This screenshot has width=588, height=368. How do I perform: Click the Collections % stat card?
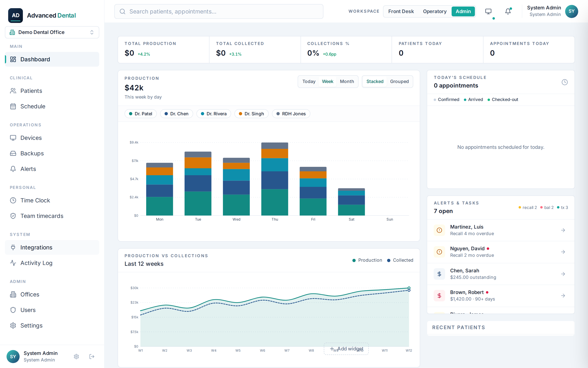click(346, 50)
